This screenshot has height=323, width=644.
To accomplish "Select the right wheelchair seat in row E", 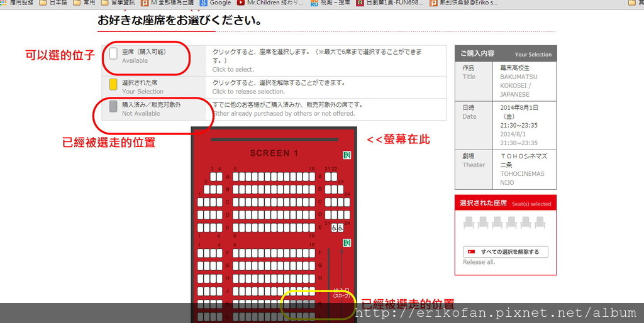I will (340, 227).
